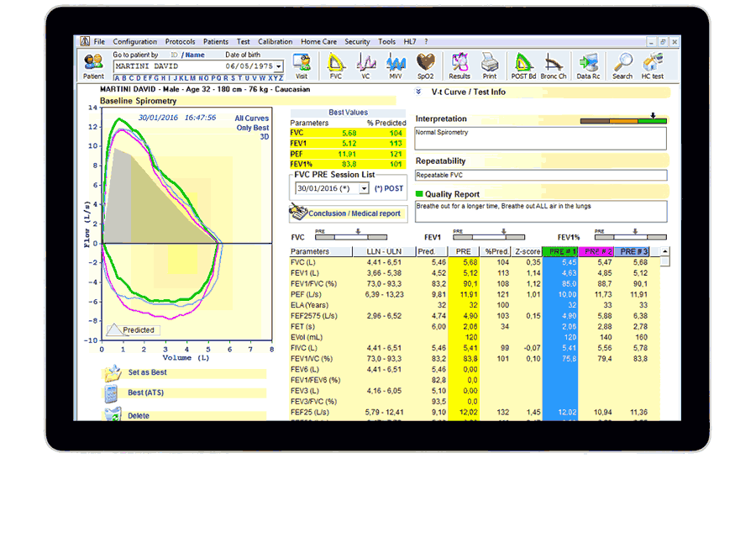756x548 pixels.
Task: Open the Patient icon in the toolbar
Action: pos(93,65)
